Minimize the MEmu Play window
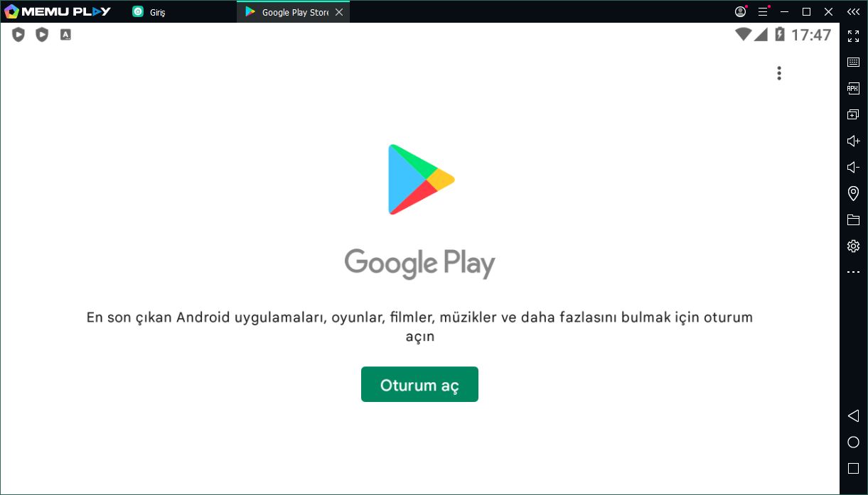 [x=785, y=11]
